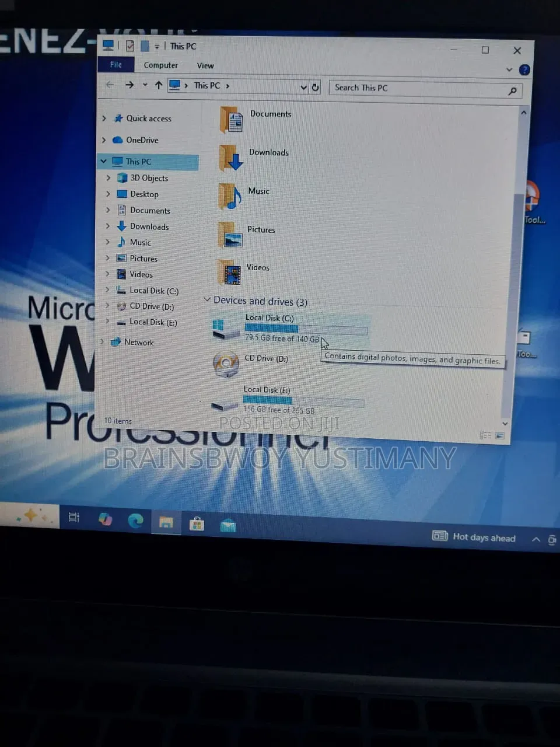Image resolution: width=560 pixels, height=747 pixels.
Task: Open the Pictures folder icon in main pane
Action: [x=230, y=235]
